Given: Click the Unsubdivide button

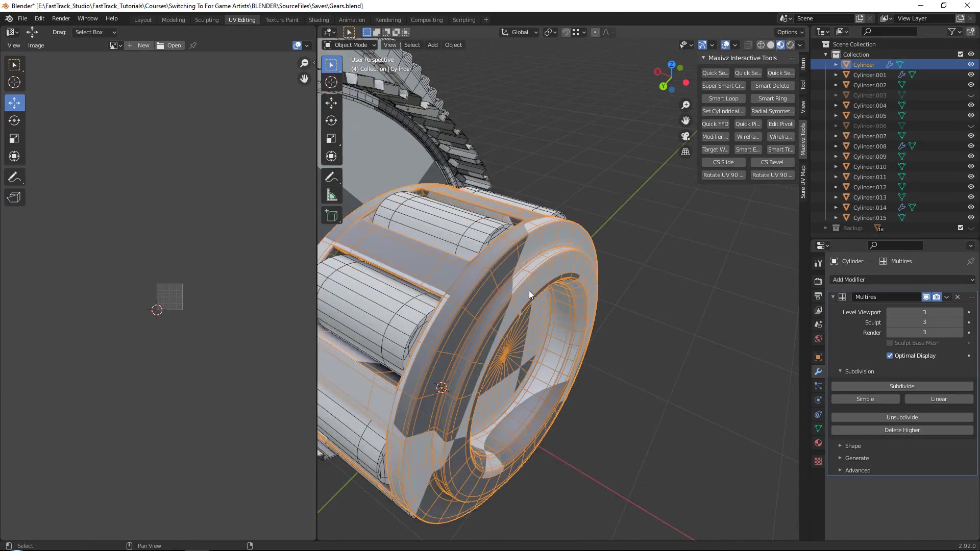Looking at the screenshot, I should tap(902, 417).
